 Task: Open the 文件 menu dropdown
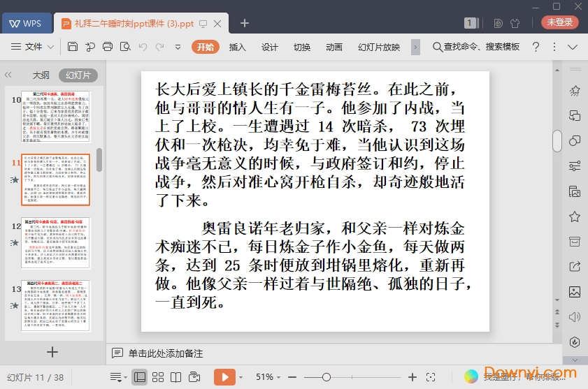pyautogui.click(x=34, y=47)
